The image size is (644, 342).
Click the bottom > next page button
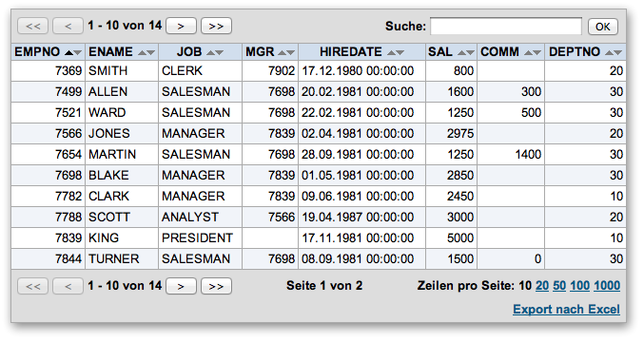(x=181, y=286)
